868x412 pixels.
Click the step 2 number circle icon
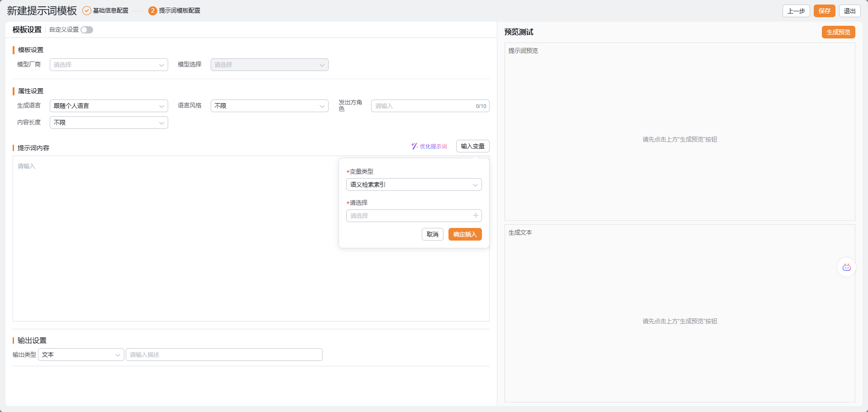[x=153, y=11]
